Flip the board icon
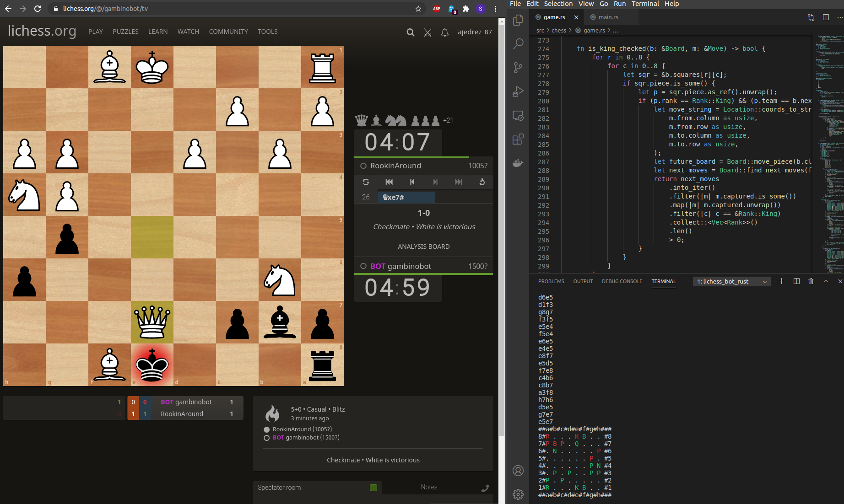 point(366,182)
